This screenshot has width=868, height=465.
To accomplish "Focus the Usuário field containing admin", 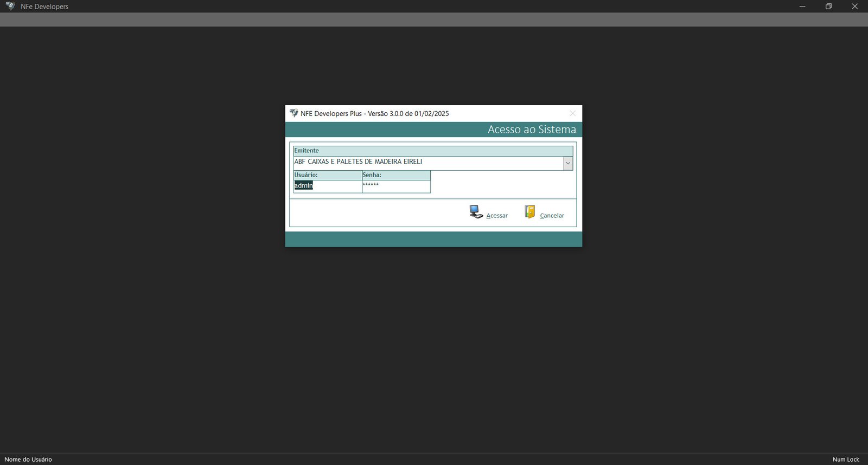I will [x=327, y=186].
